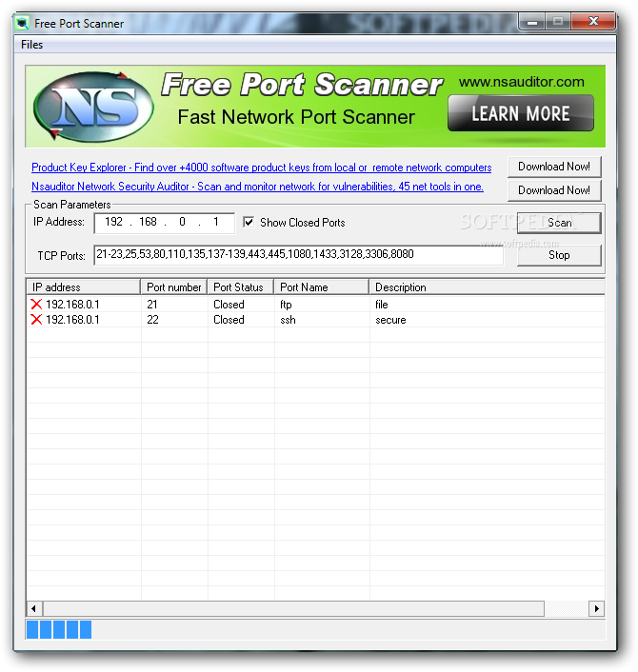Click Download Now for Nsauditor
Image resolution: width=638 pixels, height=672 pixels.
(x=554, y=189)
